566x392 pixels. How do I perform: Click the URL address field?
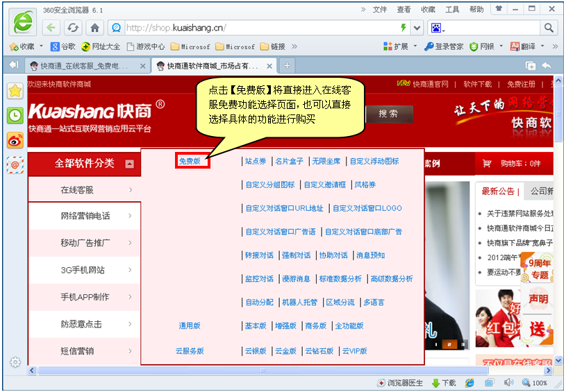(x=257, y=28)
